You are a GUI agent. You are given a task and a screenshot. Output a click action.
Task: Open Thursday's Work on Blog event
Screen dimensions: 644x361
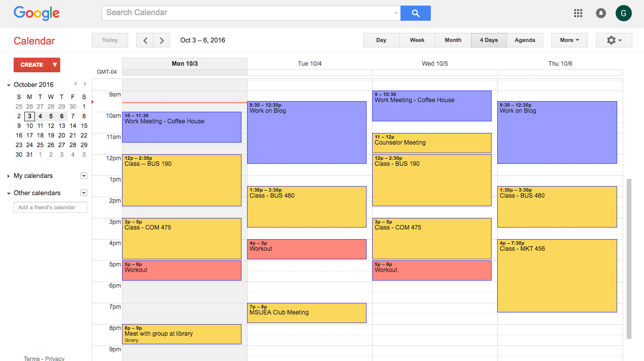(557, 132)
